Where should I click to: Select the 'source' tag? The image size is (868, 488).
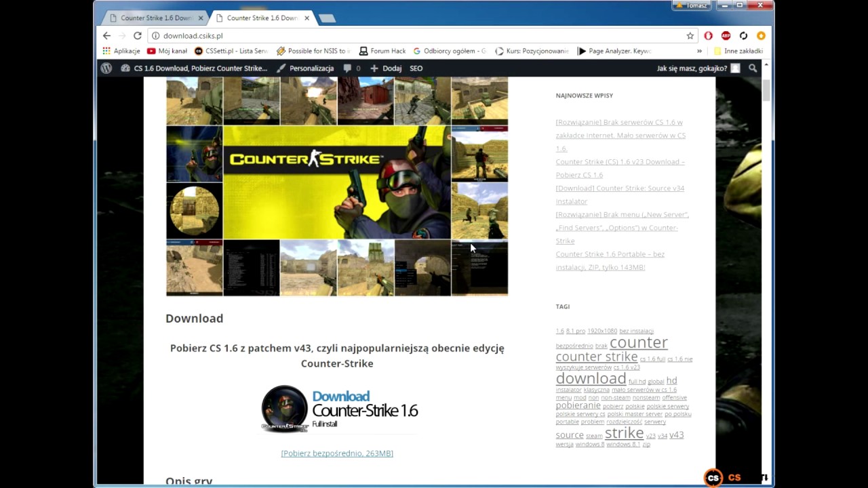(x=570, y=435)
